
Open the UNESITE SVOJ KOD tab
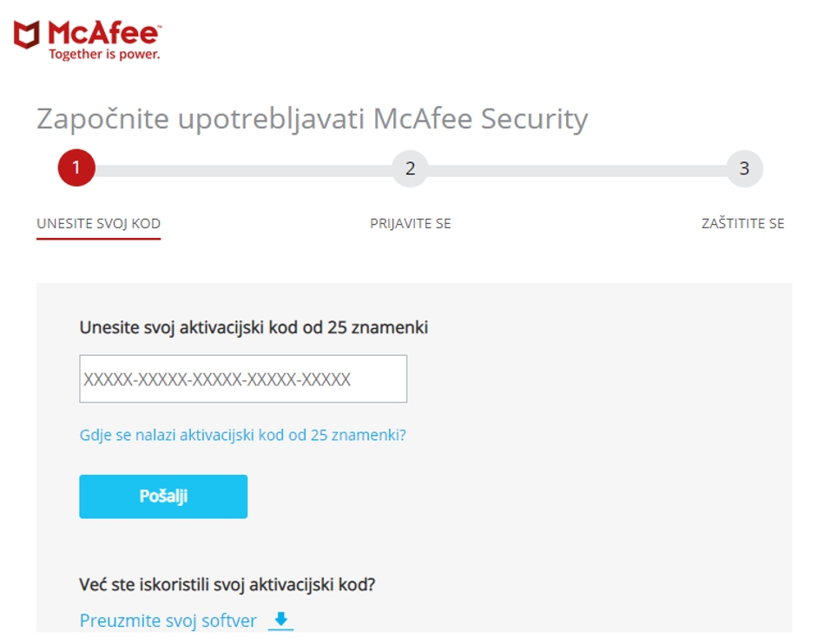(98, 224)
